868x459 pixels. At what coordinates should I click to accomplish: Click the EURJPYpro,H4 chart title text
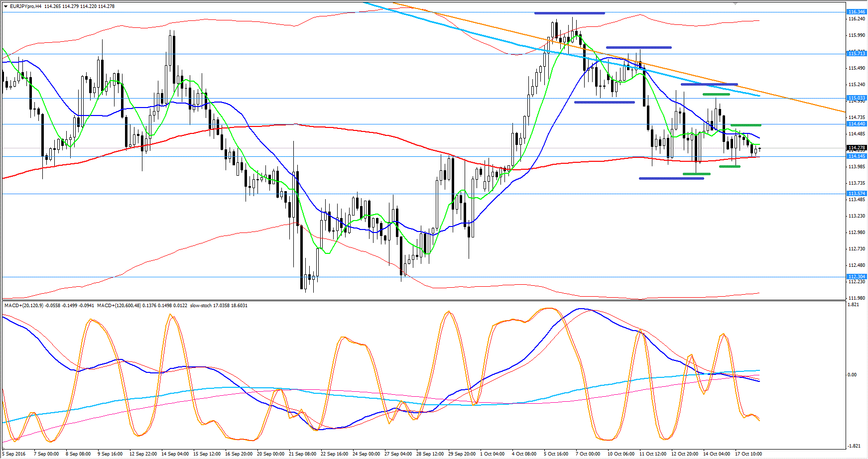point(25,6)
